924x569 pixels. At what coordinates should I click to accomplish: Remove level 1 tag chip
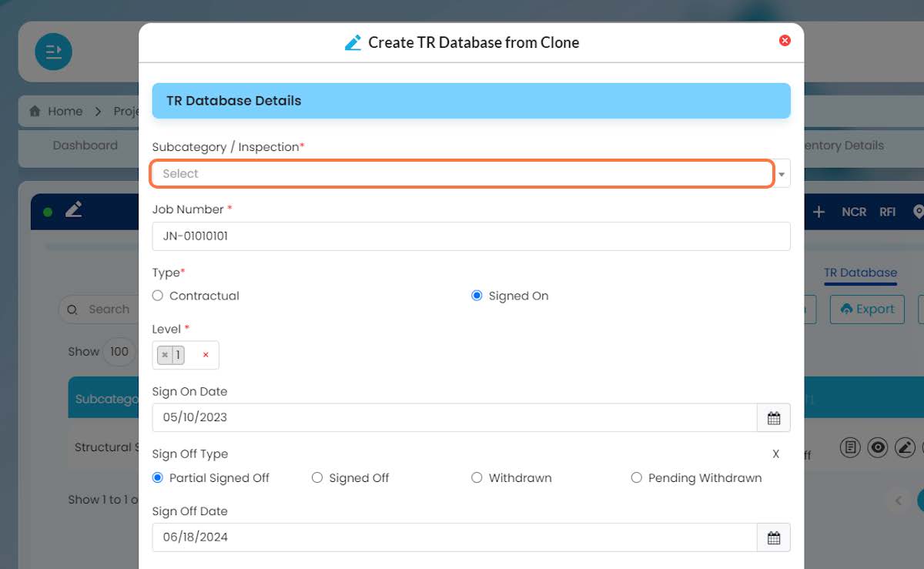pos(165,355)
